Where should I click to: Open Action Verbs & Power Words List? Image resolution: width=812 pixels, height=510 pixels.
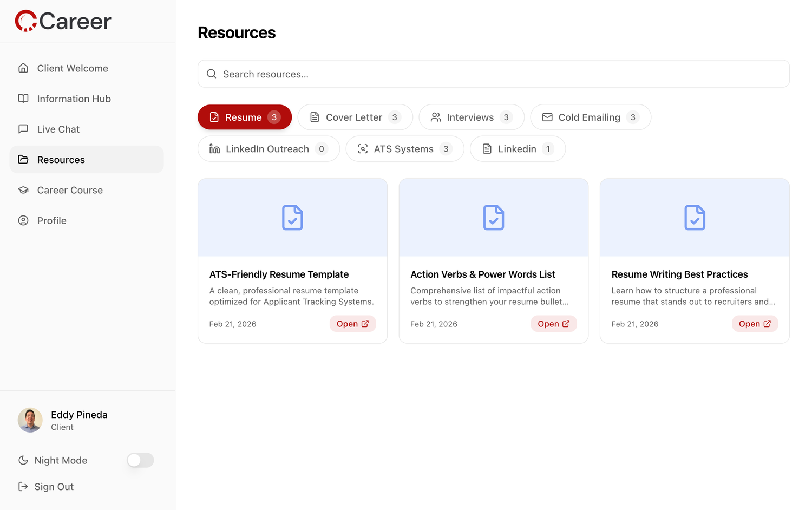tap(553, 324)
